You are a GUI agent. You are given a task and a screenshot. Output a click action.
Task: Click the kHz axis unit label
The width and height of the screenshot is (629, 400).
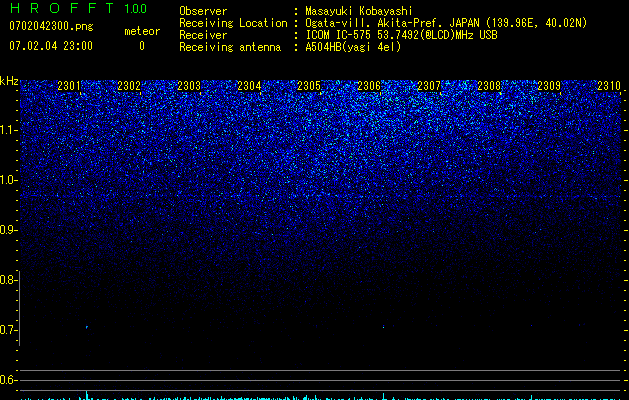pos(9,81)
